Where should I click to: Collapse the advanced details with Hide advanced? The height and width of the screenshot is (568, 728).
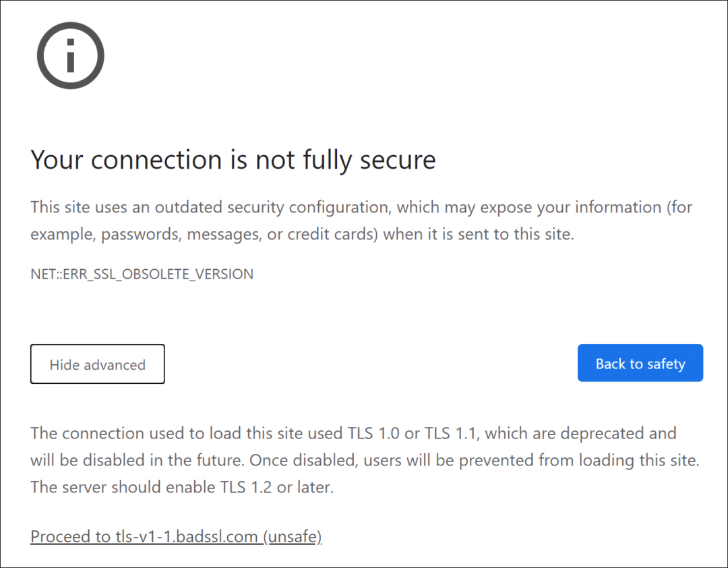point(97,364)
